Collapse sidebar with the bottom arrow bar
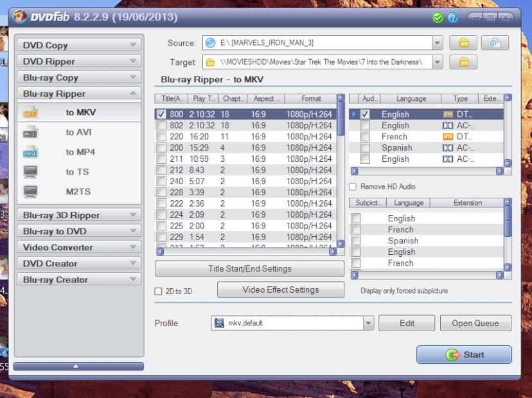 point(78,367)
